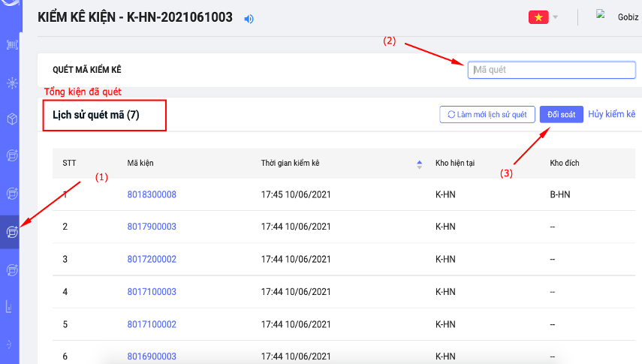The height and width of the screenshot is (364, 642).
Task: Sort by Thời gian kiểm kê arrows
Action: click(x=419, y=164)
